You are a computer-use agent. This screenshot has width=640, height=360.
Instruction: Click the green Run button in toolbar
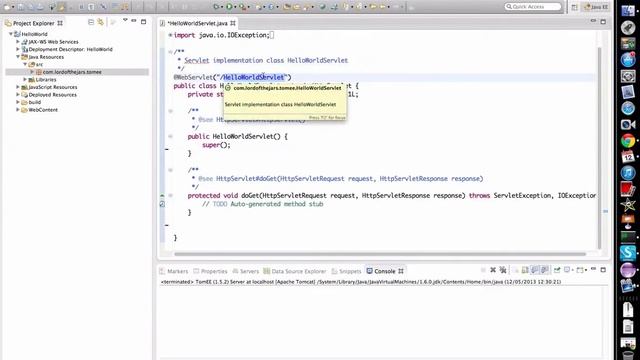pos(229,7)
